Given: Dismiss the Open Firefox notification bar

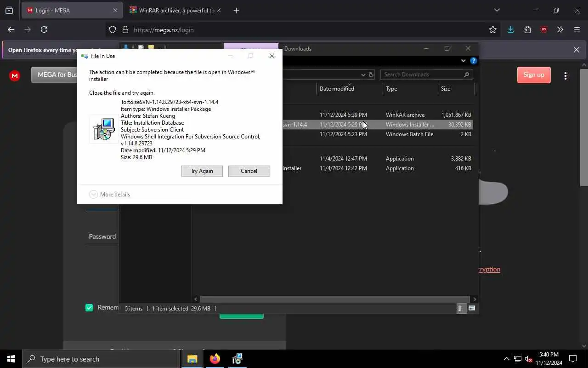Looking at the screenshot, I should pos(576,50).
